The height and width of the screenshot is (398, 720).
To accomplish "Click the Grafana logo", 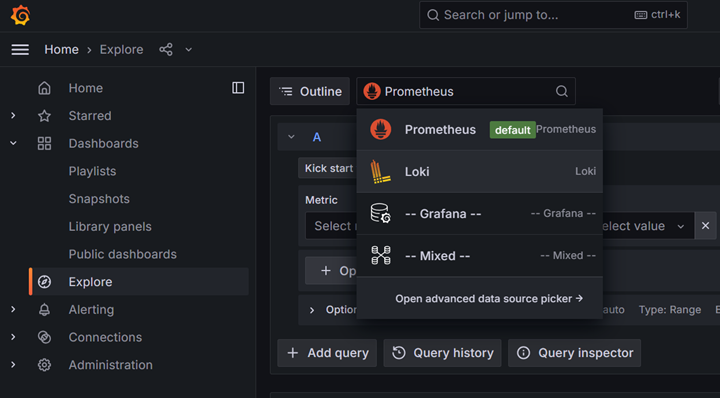I will tap(20, 15).
